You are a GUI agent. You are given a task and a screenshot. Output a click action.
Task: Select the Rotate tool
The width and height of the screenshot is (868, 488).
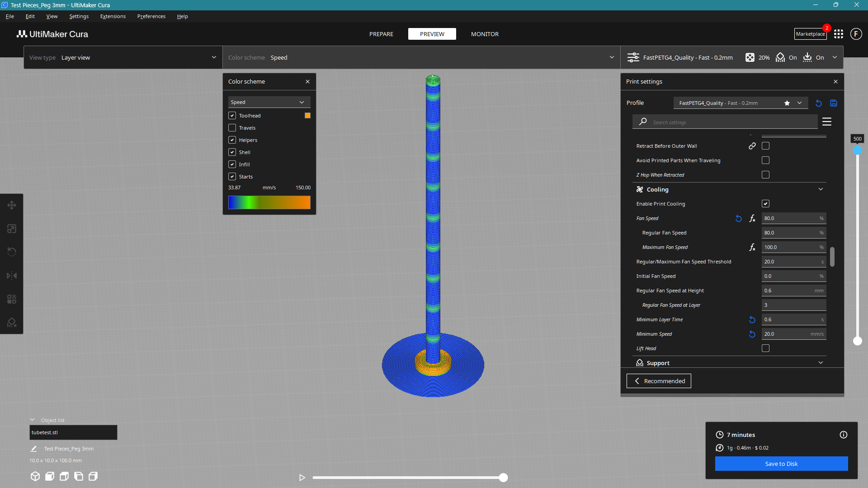12,252
